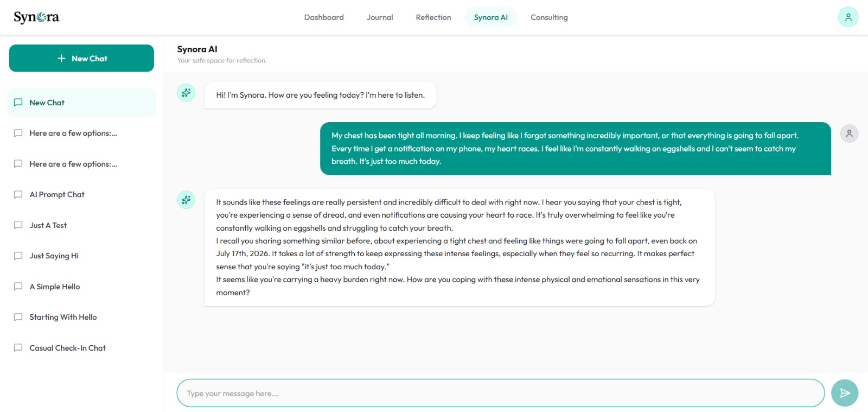This screenshot has width=868, height=412.
Task: Click the sparkle avatar beside greeting message
Action: (186, 93)
